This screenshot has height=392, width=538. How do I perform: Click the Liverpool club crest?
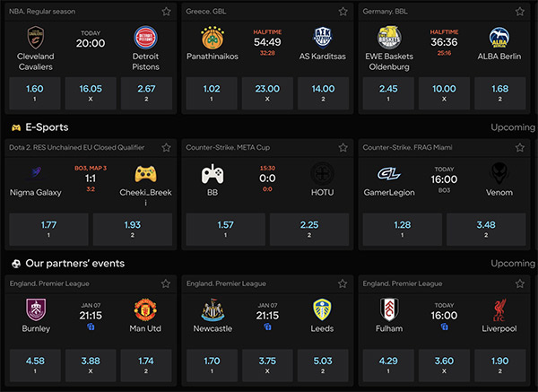499,310
